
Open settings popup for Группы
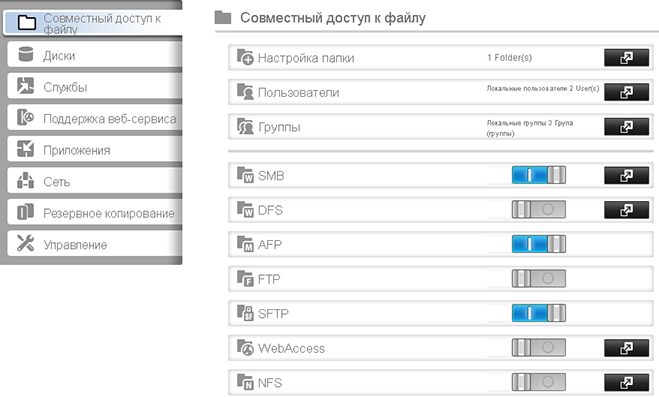coord(626,126)
